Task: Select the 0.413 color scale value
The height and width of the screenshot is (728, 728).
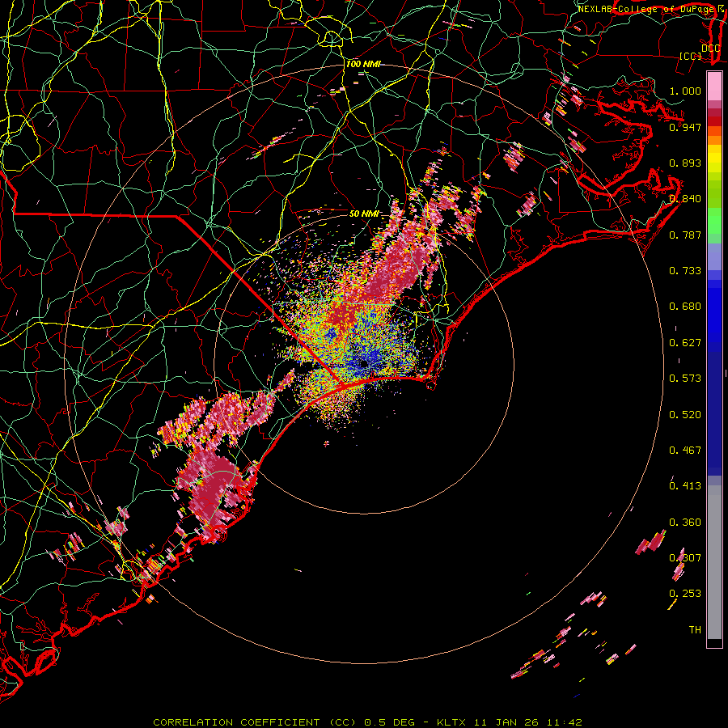Action: pos(685,486)
